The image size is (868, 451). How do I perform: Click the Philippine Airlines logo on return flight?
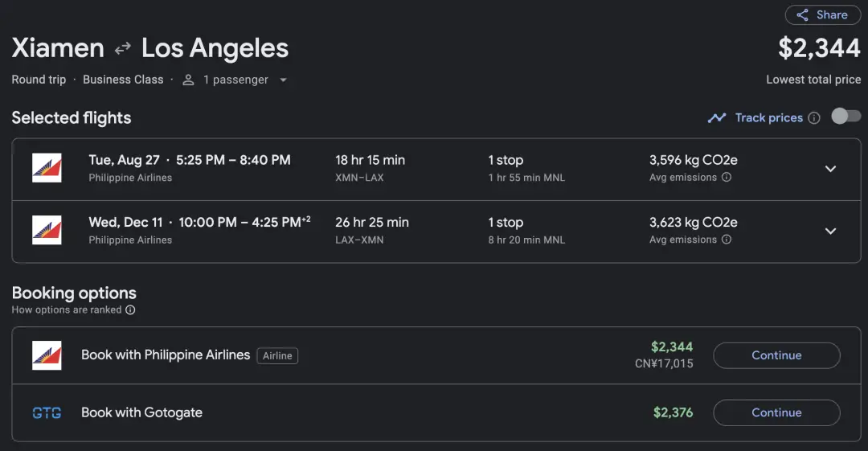tap(47, 230)
